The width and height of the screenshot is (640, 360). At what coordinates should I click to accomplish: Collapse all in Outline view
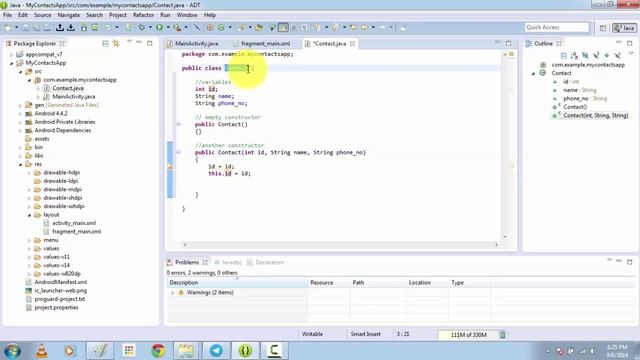564,55
